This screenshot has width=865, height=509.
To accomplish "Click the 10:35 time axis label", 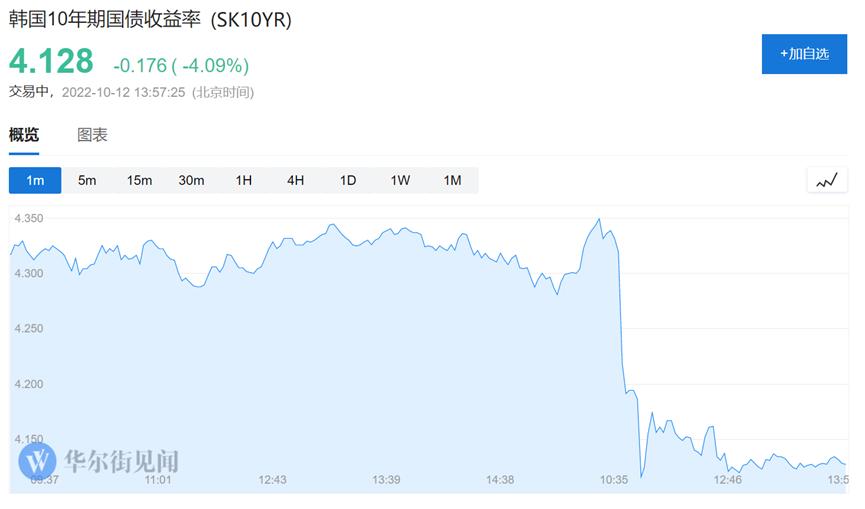I will coord(614,480).
